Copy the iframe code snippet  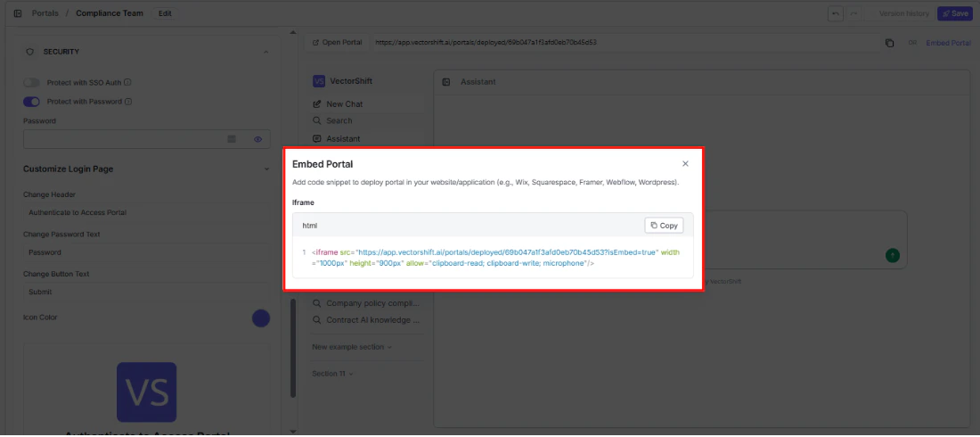[x=664, y=226]
